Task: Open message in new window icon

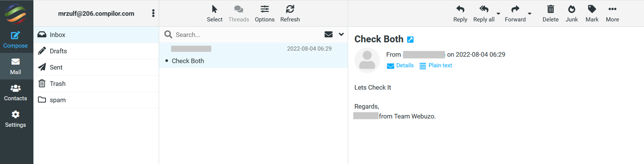Action: tap(410, 39)
